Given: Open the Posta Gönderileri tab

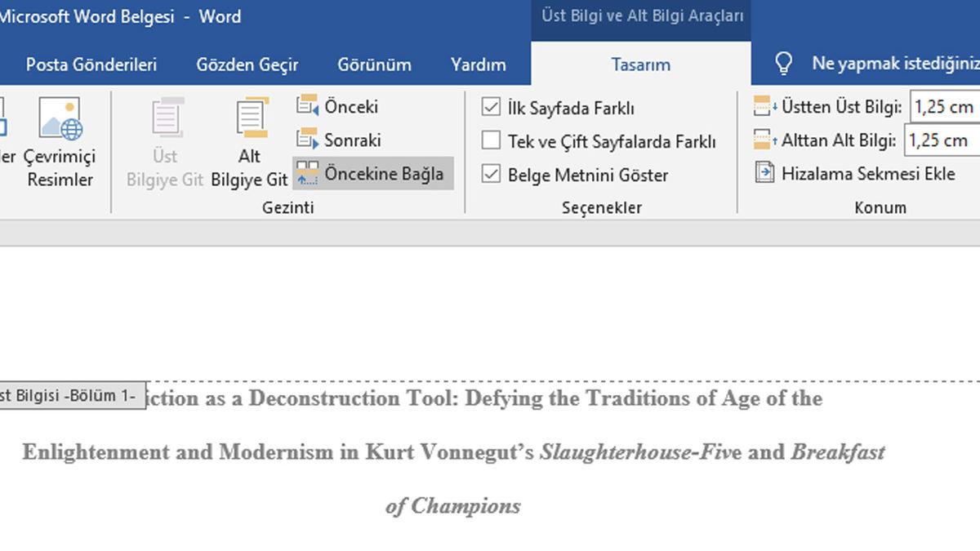Looking at the screenshot, I should 91,64.
